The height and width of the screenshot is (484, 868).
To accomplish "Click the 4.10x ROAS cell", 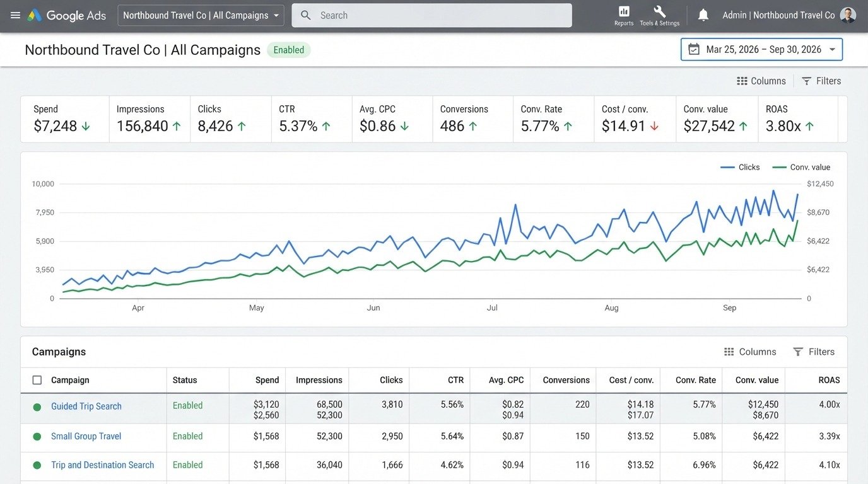I will pos(829,465).
